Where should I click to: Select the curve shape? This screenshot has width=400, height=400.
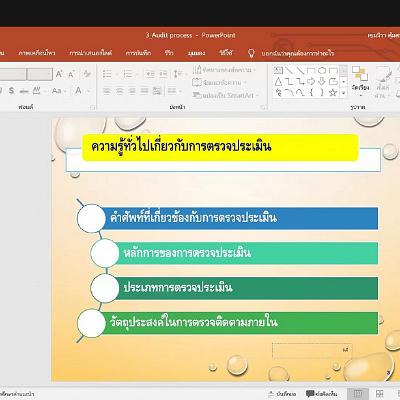300,92
